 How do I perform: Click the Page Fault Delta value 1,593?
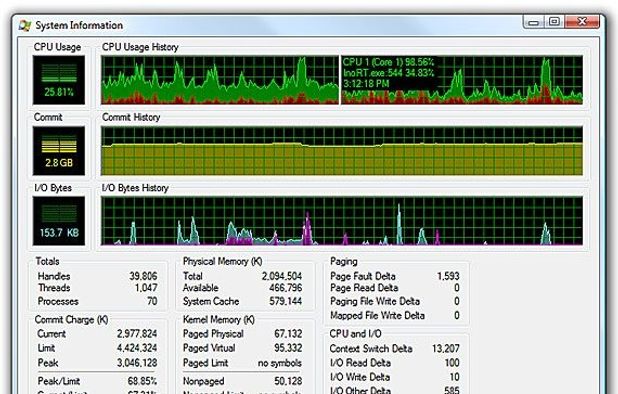click(448, 276)
